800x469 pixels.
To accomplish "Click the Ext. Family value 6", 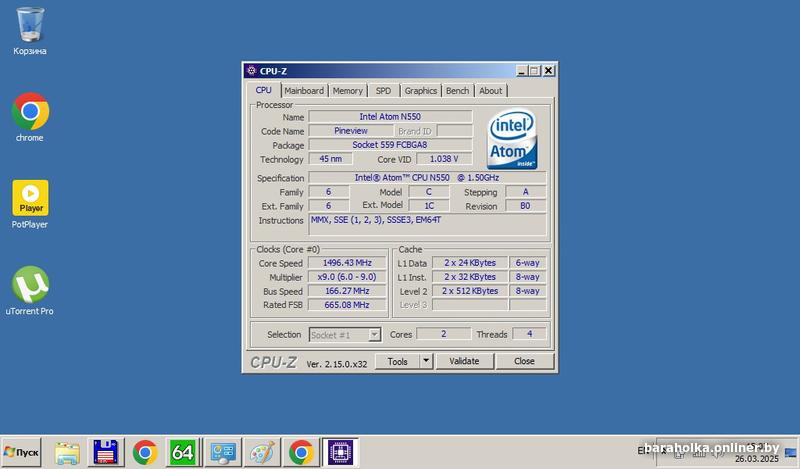I will (329, 206).
